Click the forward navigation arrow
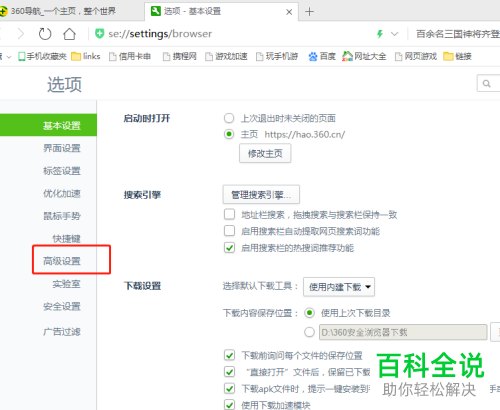The image size is (500, 410). pos(21,34)
